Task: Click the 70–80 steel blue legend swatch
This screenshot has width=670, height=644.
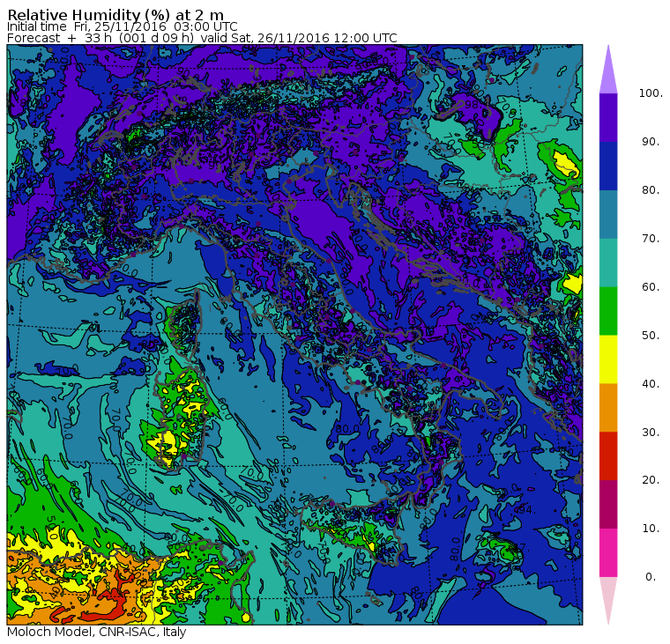Action: click(x=608, y=214)
